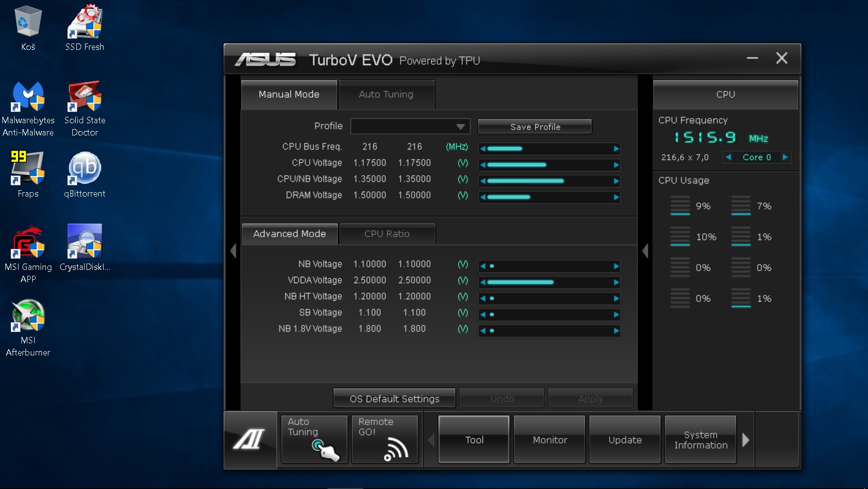The height and width of the screenshot is (489, 868).
Task: Click the CPU Voltage slider bar
Action: coord(549,165)
